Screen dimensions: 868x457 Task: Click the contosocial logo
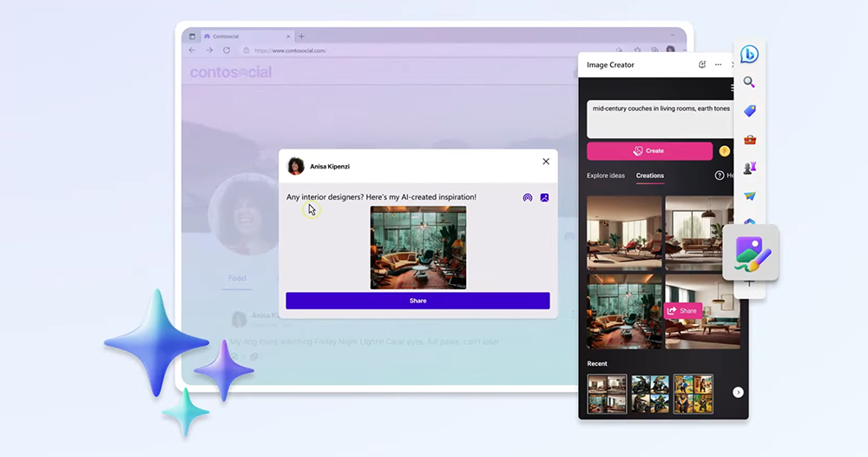(231, 72)
